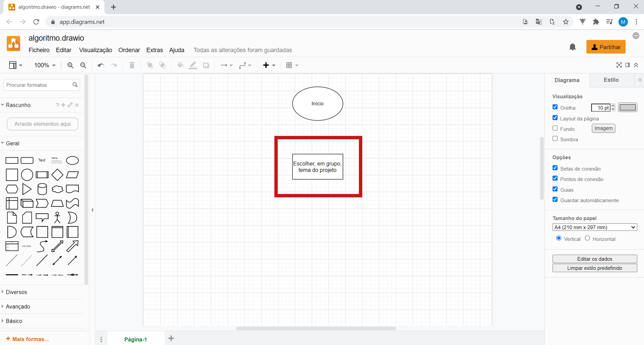Undo the last action

[x=101, y=65]
